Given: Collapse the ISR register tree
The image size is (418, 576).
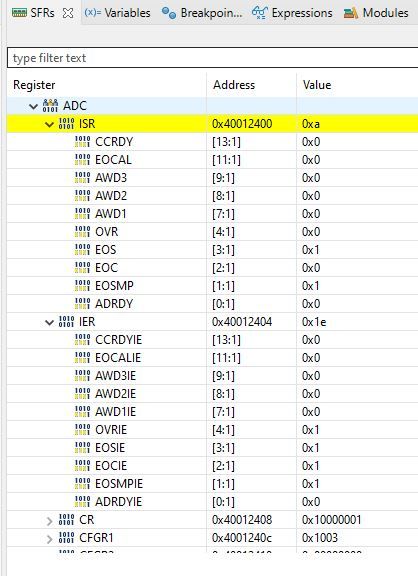Looking at the screenshot, I should tap(49, 124).
